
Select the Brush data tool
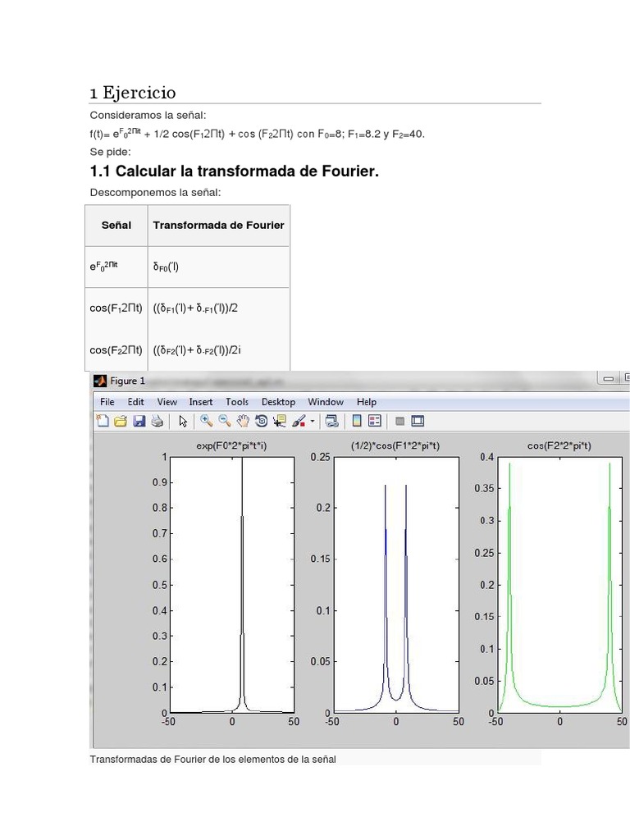coord(299,421)
